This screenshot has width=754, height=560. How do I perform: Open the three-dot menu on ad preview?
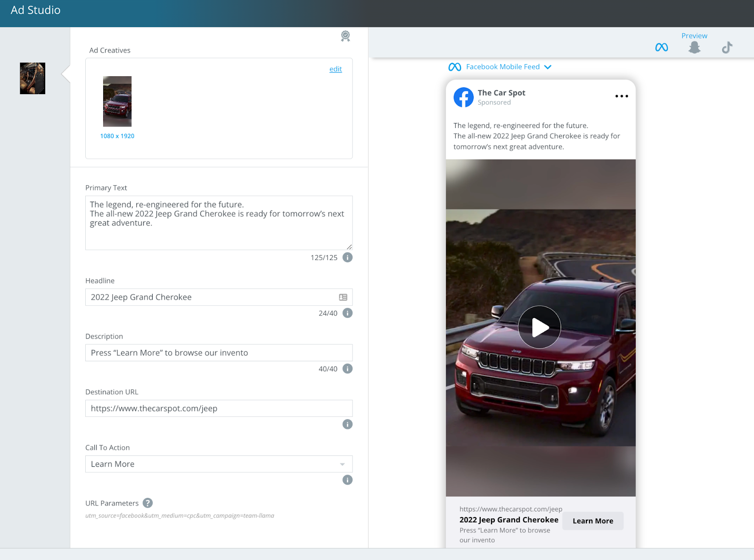[622, 96]
